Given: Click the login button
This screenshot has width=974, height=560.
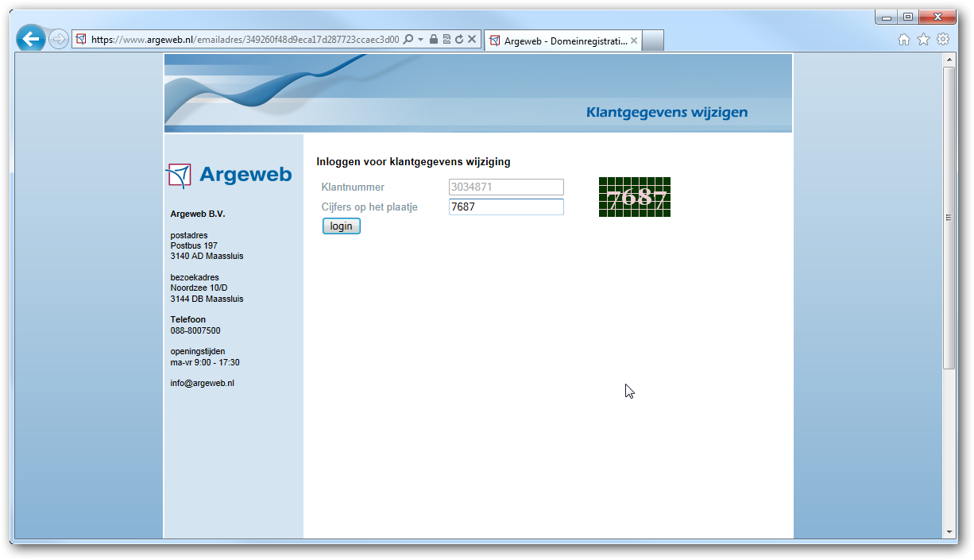Looking at the screenshot, I should click(x=342, y=226).
